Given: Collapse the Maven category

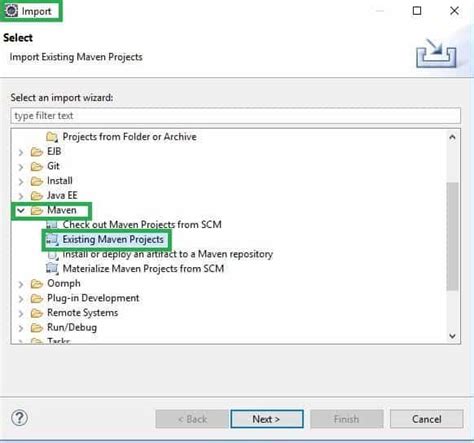Looking at the screenshot, I should point(21,211).
